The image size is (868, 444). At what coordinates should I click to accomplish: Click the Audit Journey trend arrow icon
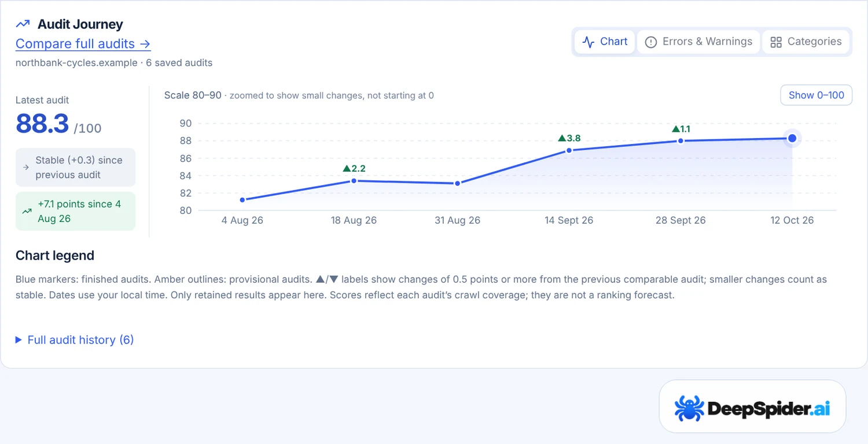pos(23,24)
